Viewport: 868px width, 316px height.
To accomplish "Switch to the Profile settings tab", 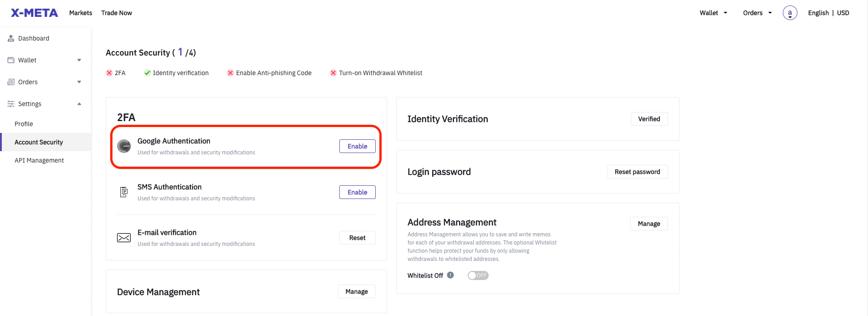I will coord(24,123).
